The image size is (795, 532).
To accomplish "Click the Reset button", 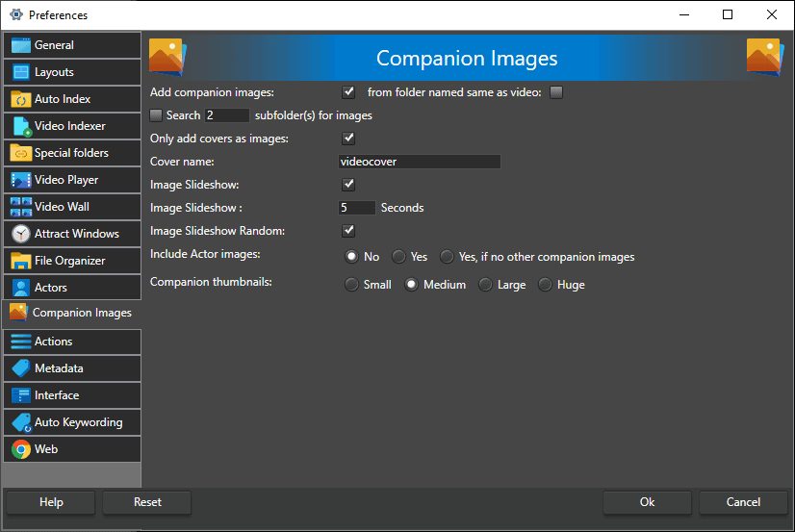I will coord(147,502).
